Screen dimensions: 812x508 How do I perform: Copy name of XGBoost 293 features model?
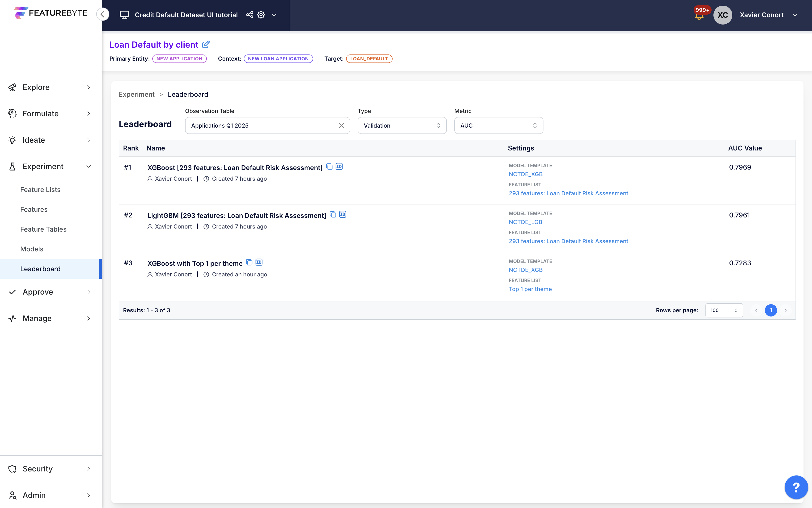(329, 167)
